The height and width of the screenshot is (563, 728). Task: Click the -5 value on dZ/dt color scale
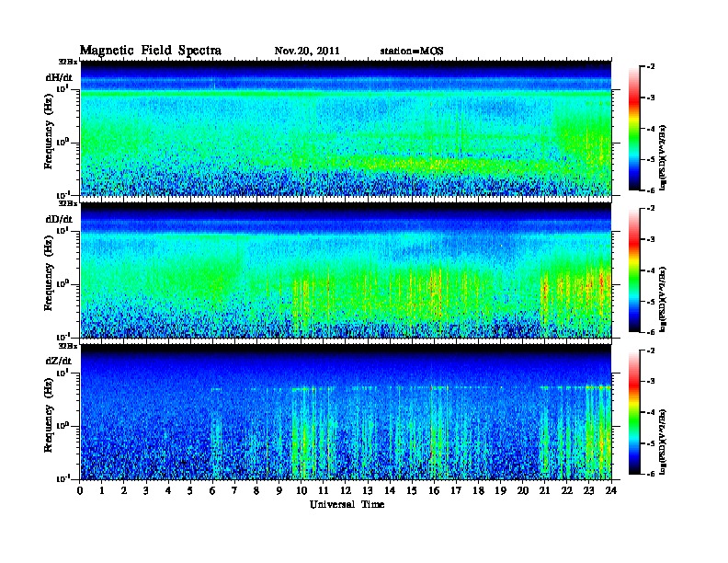[x=651, y=443]
